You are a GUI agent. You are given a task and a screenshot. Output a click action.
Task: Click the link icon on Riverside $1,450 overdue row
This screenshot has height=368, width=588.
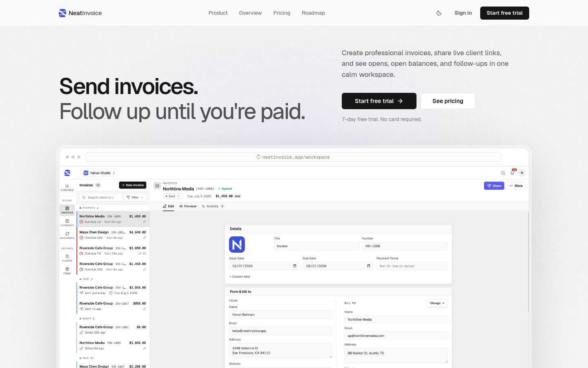tap(144, 269)
